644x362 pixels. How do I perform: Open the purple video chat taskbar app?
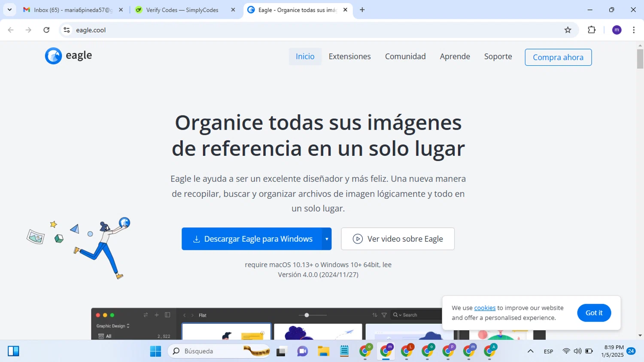302,351
